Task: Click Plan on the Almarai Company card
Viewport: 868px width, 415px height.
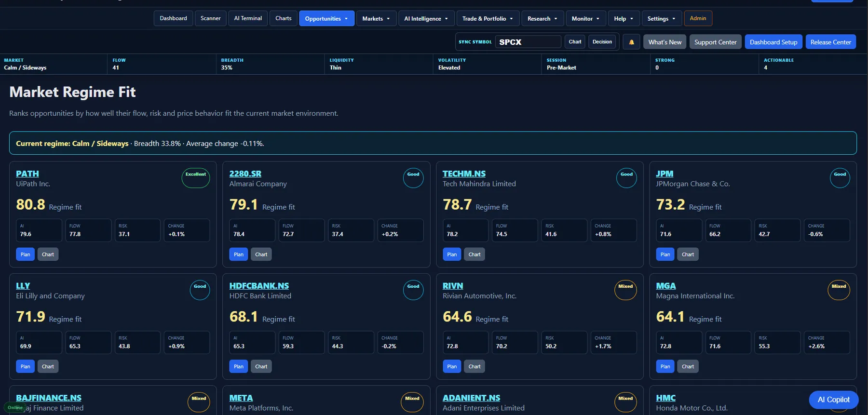Action: pos(239,254)
